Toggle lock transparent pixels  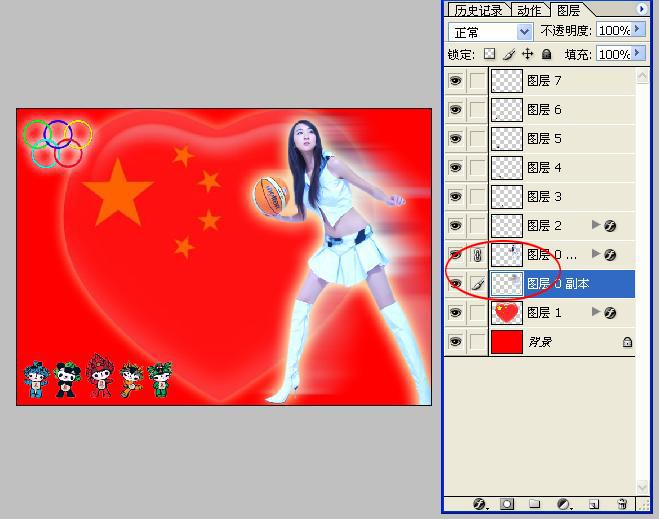[x=489, y=54]
